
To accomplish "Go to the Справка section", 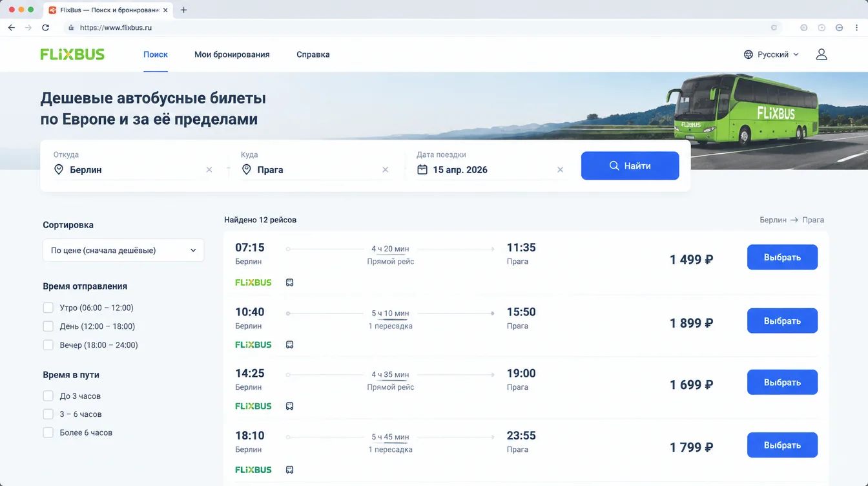I will point(313,54).
